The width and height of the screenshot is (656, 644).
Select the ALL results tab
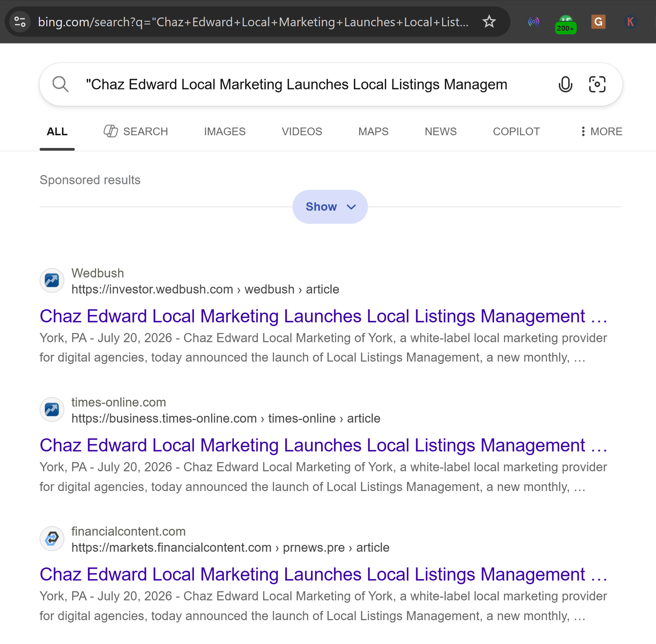tap(57, 132)
